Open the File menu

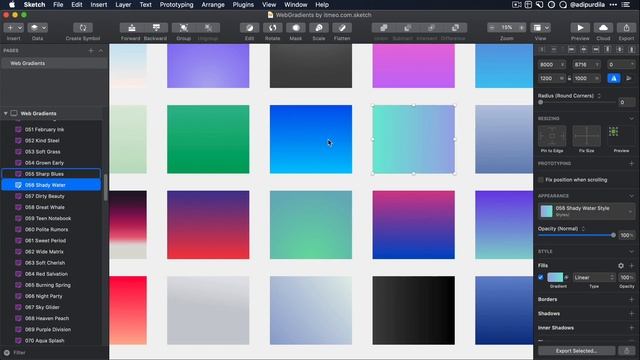coord(58,5)
